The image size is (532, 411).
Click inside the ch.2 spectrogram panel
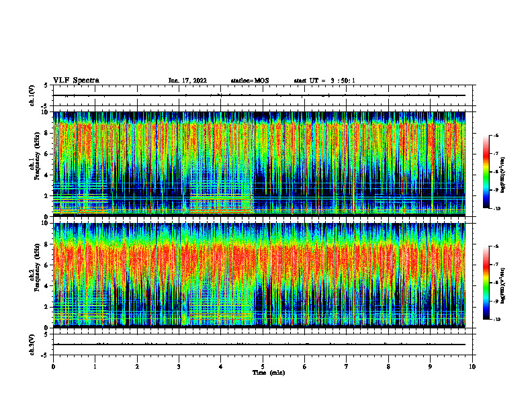pyautogui.click(x=259, y=275)
